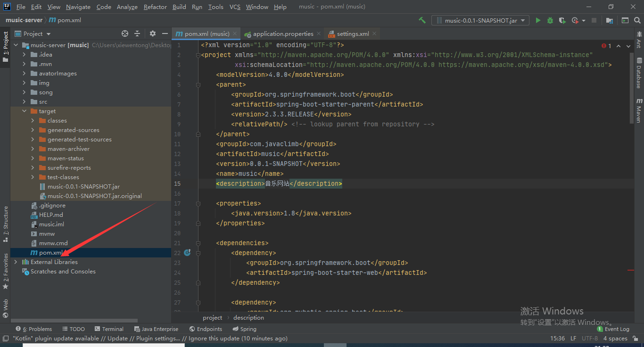644x347 pixels.
Task: Toggle the 7: Structure side tab
Action: click(x=5, y=224)
